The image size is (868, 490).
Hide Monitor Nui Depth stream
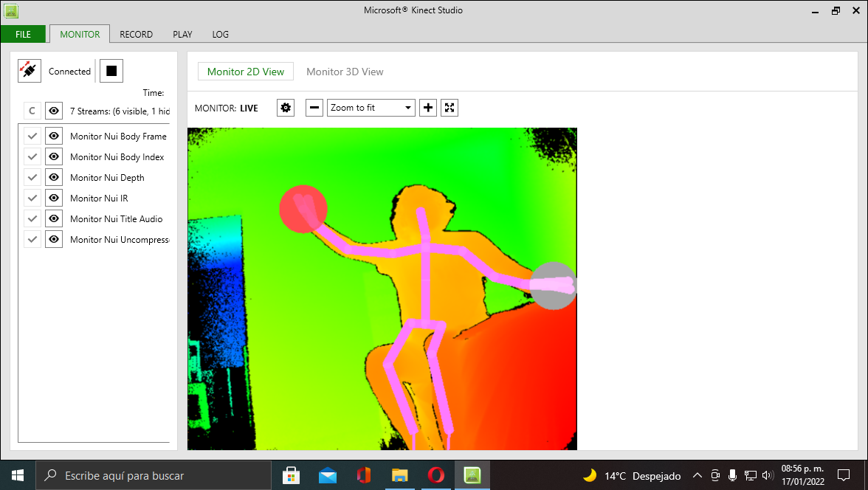54,177
